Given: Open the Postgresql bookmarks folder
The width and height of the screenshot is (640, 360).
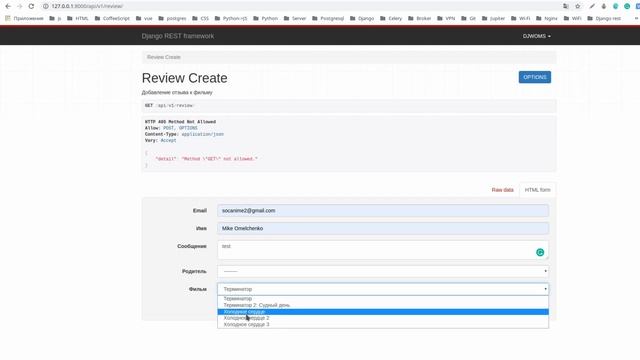Looking at the screenshot, I should click(x=328, y=18).
